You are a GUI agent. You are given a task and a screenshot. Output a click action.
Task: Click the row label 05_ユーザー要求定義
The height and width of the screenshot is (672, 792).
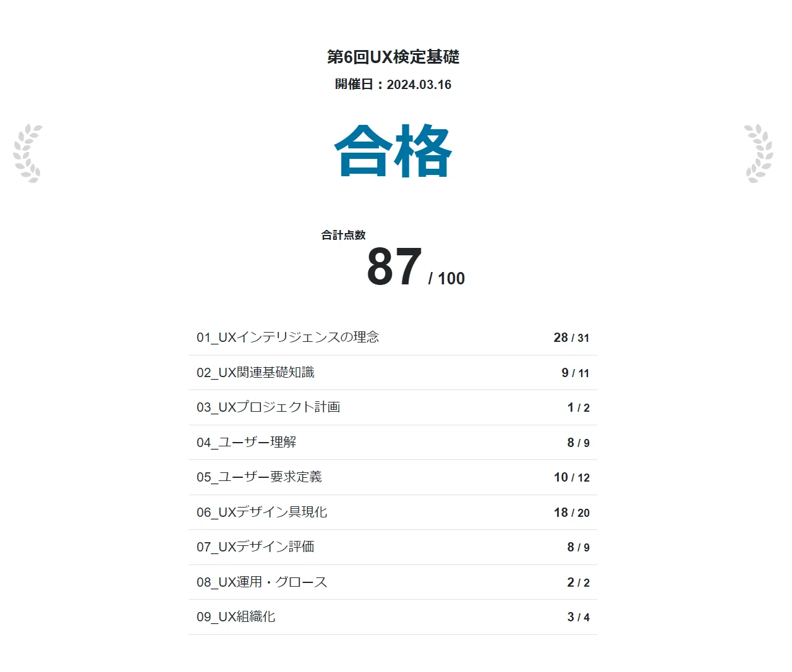point(259,477)
